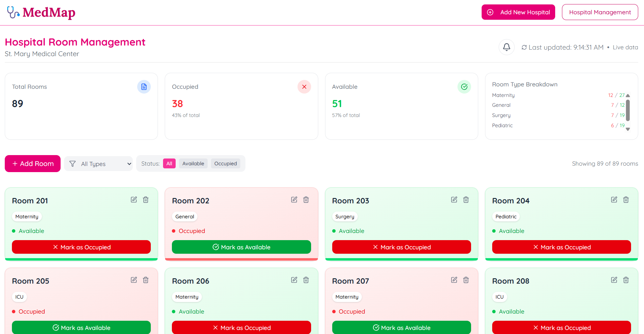Mark Room 206 as Occupied
This screenshot has width=644, height=334.
pos(241,327)
